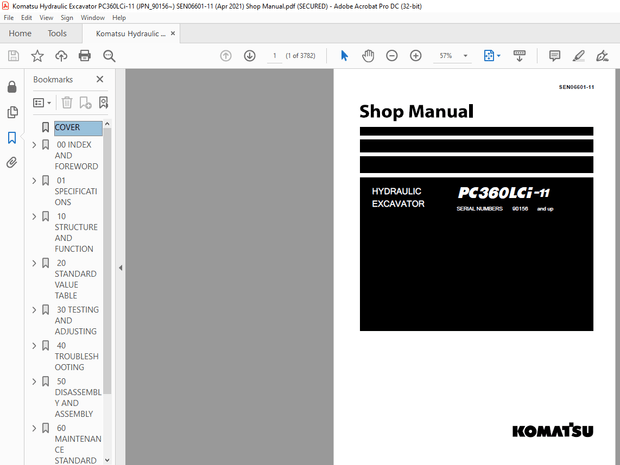Delete selected bookmark with trash icon

[67, 103]
